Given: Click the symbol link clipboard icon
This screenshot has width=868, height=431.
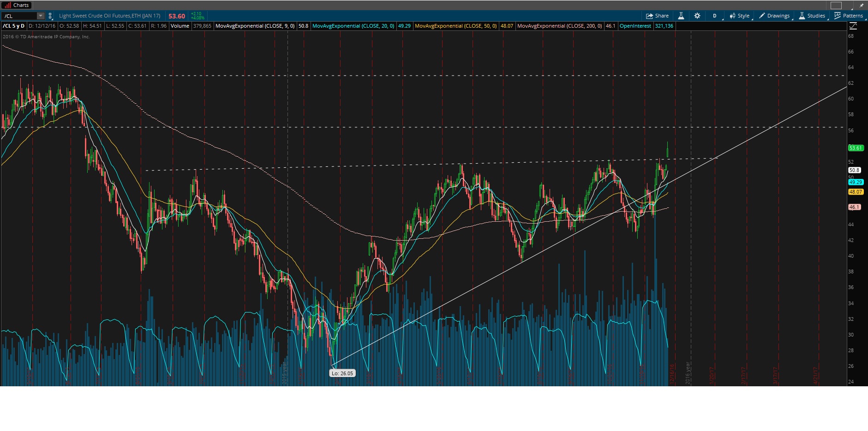Looking at the screenshot, I should [x=50, y=16].
